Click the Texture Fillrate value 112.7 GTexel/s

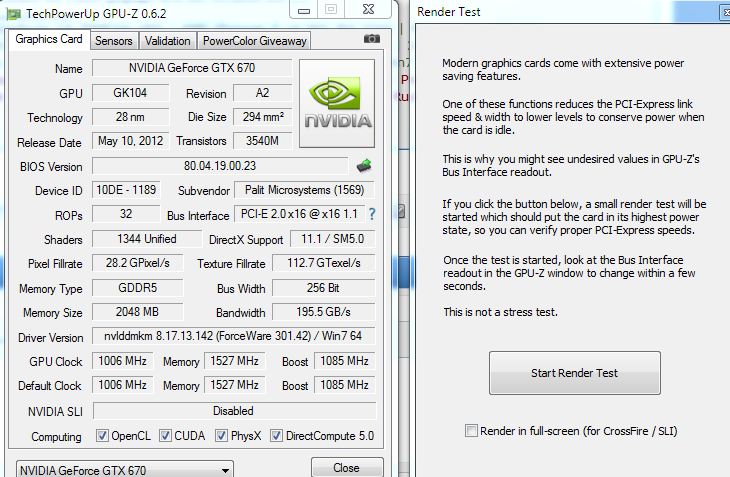[324, 263]
